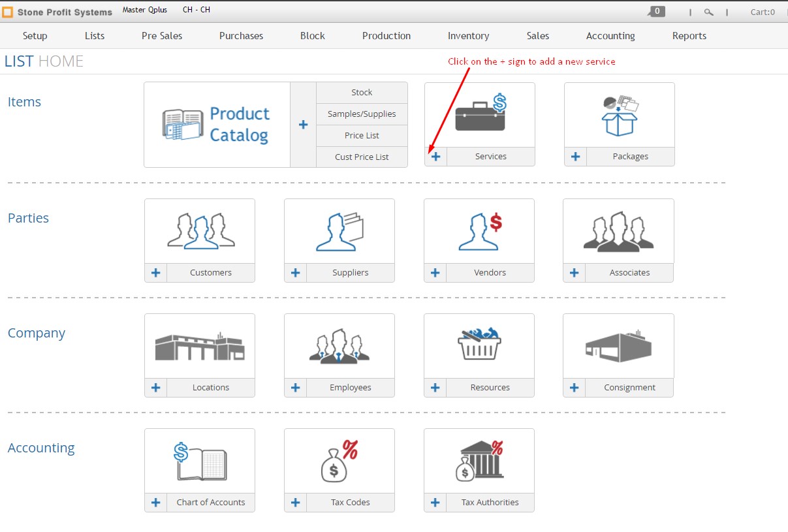Open the notifications counter bubble
The image size is (788, 532).
click(x=656, y=11)
